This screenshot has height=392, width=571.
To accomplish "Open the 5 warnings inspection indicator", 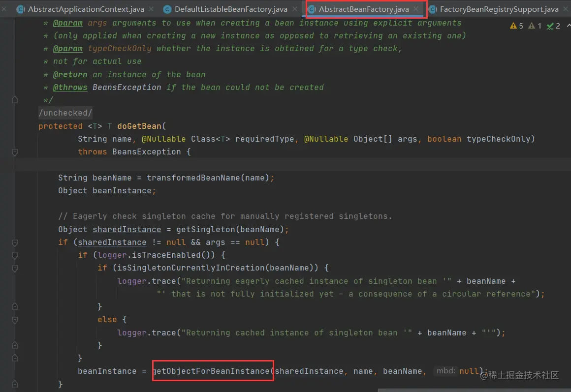I will [x=516, y=26].
